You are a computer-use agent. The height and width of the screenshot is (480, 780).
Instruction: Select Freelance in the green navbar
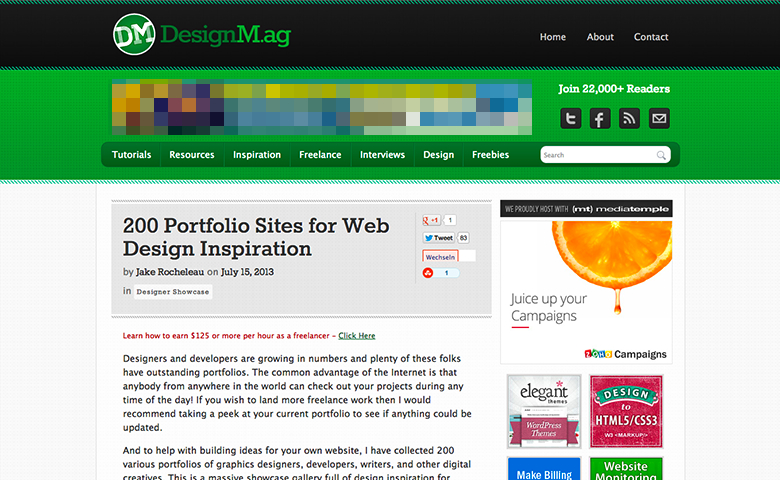click(320, 155)
